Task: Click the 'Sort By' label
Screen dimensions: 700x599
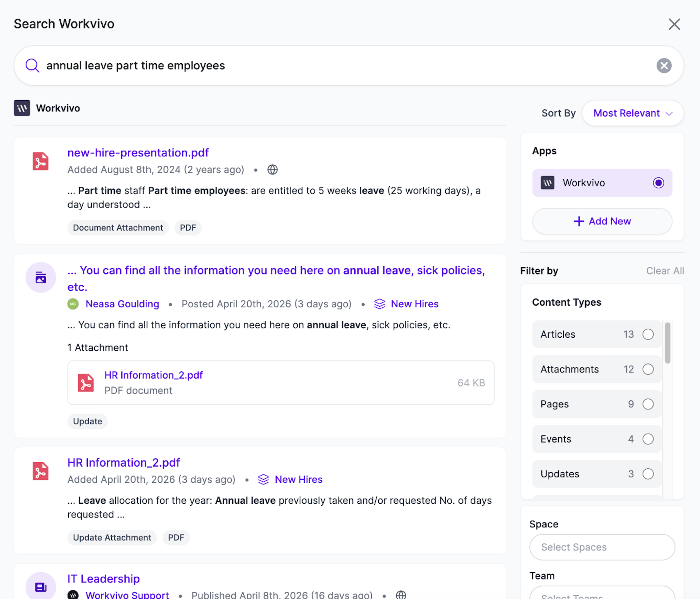Action: [x=558, y=113]
